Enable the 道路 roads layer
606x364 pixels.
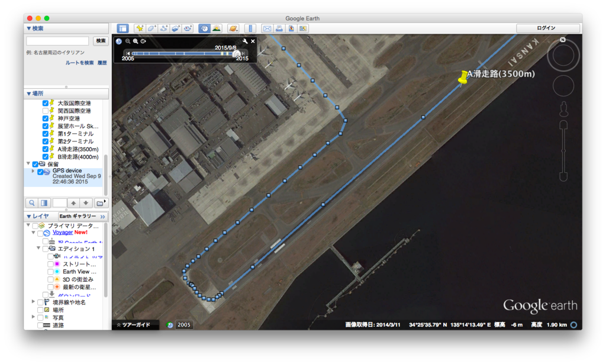click(40, 326)
